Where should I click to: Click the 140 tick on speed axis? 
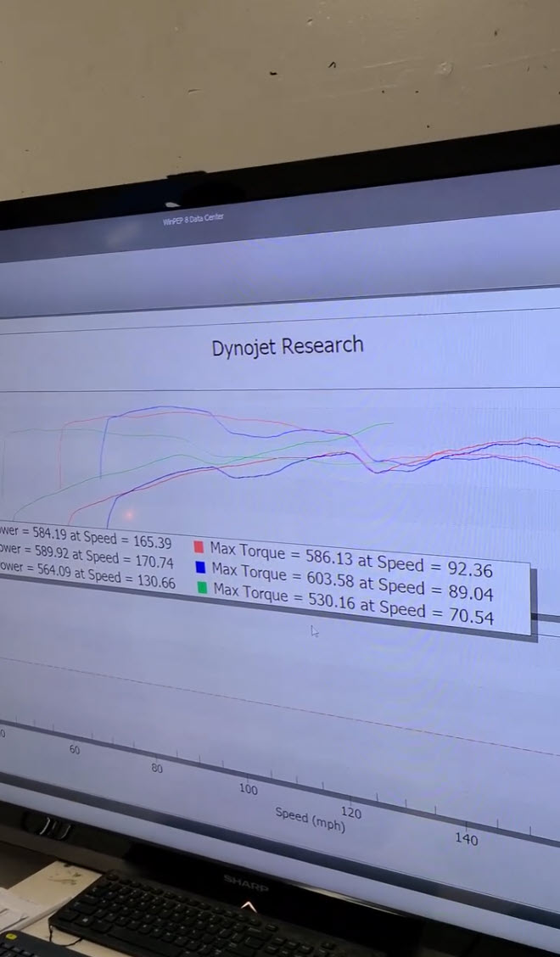466,839
